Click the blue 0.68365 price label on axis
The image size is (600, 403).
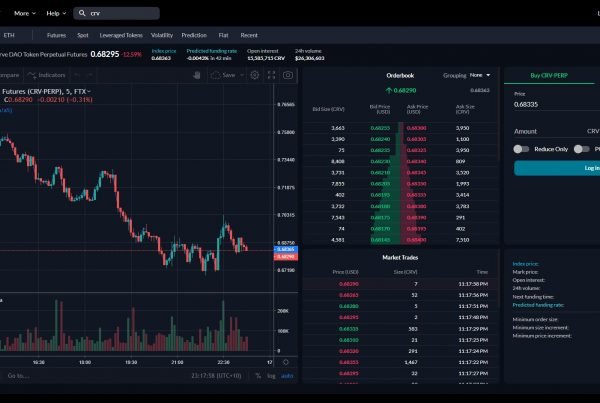pyautogui.click(x=285, y=250)
